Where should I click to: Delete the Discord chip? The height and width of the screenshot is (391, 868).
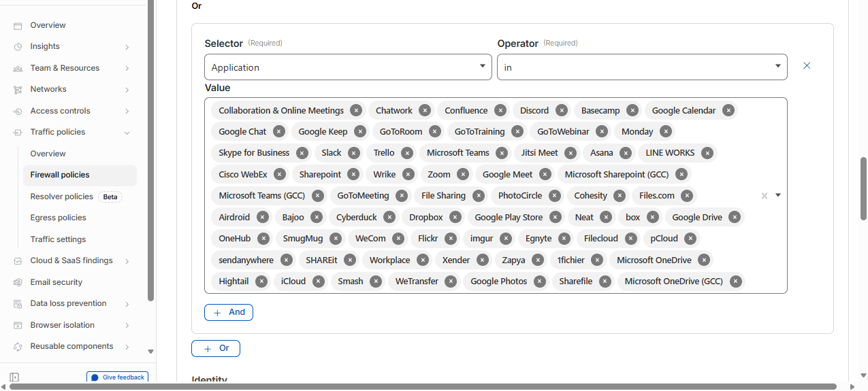(562, 110)
